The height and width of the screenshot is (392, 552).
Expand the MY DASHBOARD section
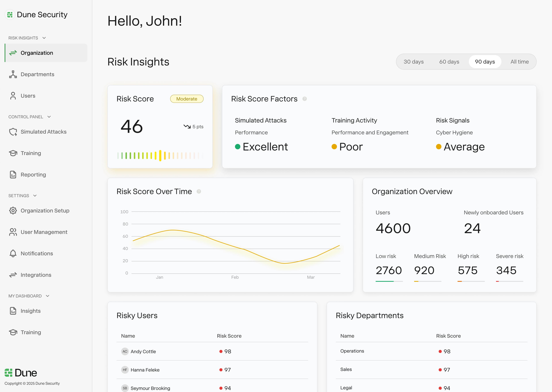[47, 296]
